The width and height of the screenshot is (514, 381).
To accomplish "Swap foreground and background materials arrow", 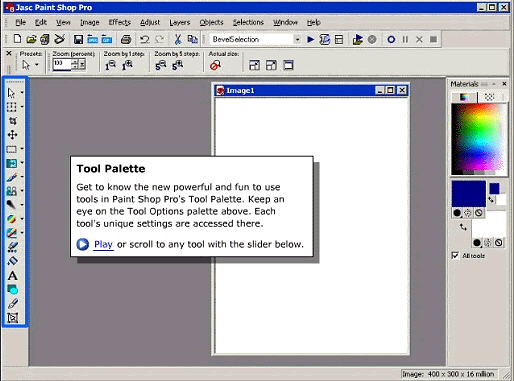I will tap(463, 227).
